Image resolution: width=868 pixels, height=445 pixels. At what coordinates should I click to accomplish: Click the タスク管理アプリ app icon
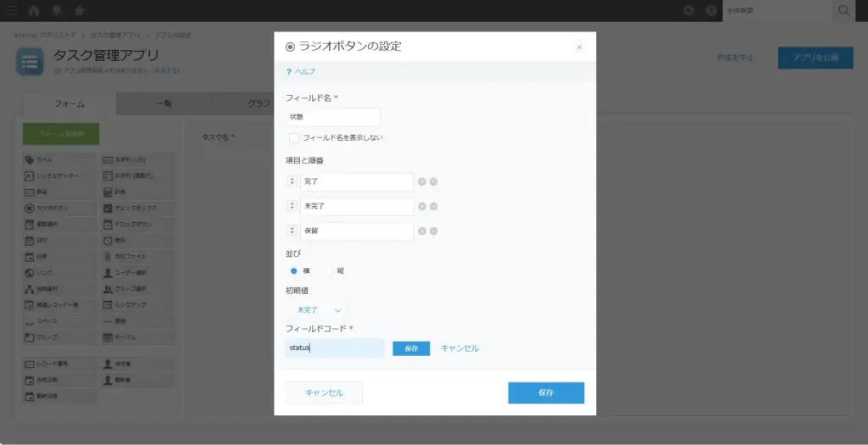(x=30, y=61)
